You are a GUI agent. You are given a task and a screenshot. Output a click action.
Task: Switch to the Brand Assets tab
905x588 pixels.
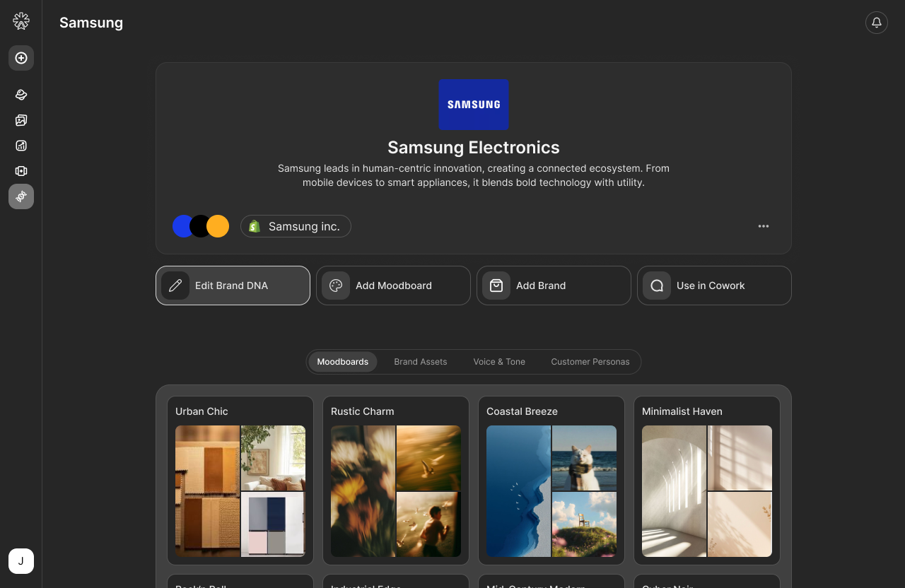coord(421,362)
